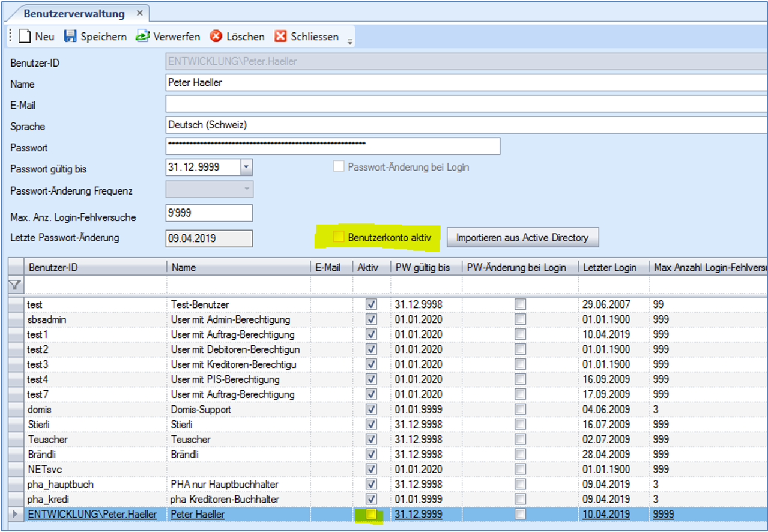Expand the Passwort-Änderung Frequenz dropdown
Screen dimensions: 768x532
(x=247, y=190)
